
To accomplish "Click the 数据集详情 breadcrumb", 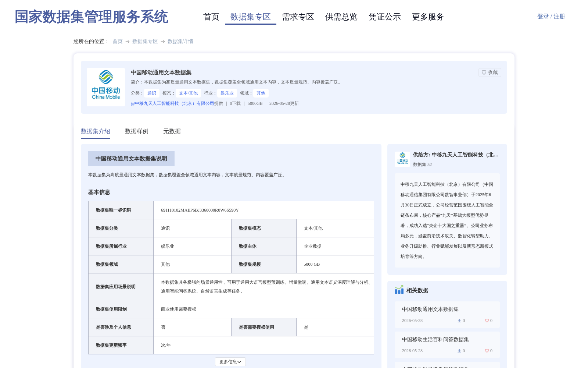I will pos(180,42).
